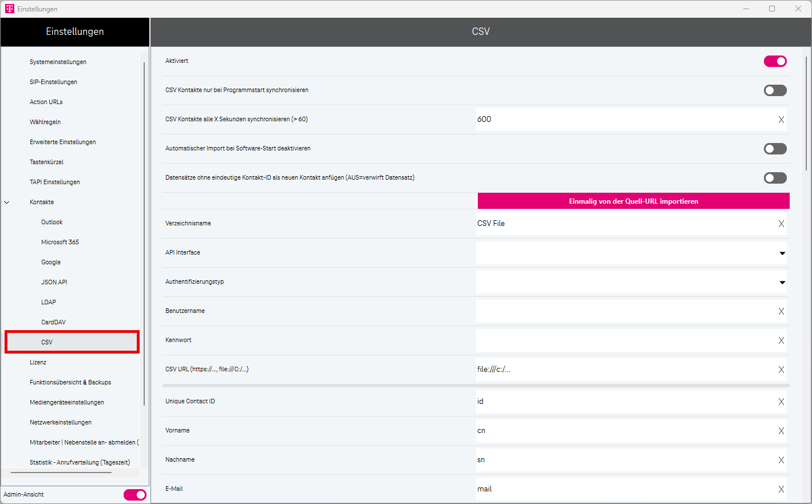This screenshot has height=504, width=812.
Task: Clear the E-Mail mapping field
Action: click(781, 489)
